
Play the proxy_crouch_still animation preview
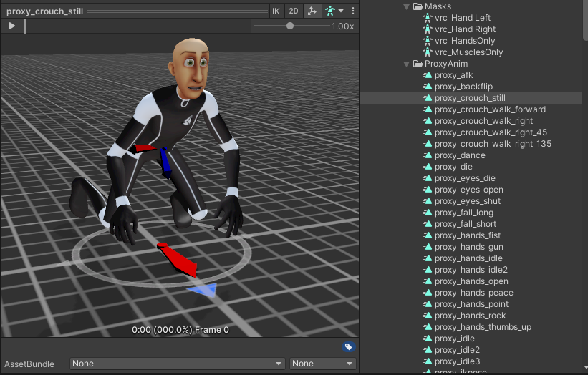pyautogui.click(x=12, y=26)
